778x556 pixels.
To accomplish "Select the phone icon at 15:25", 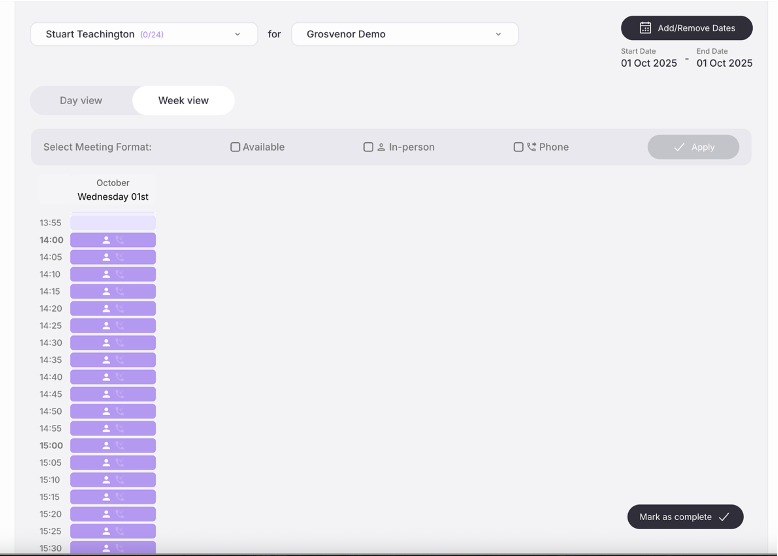I will (120, 531).
